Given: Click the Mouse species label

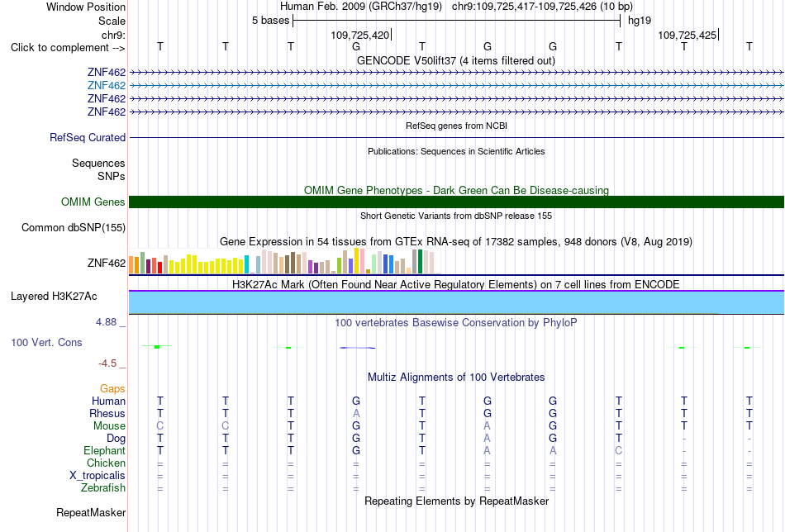Looking at the screenshot, I should tap(109, 426).
